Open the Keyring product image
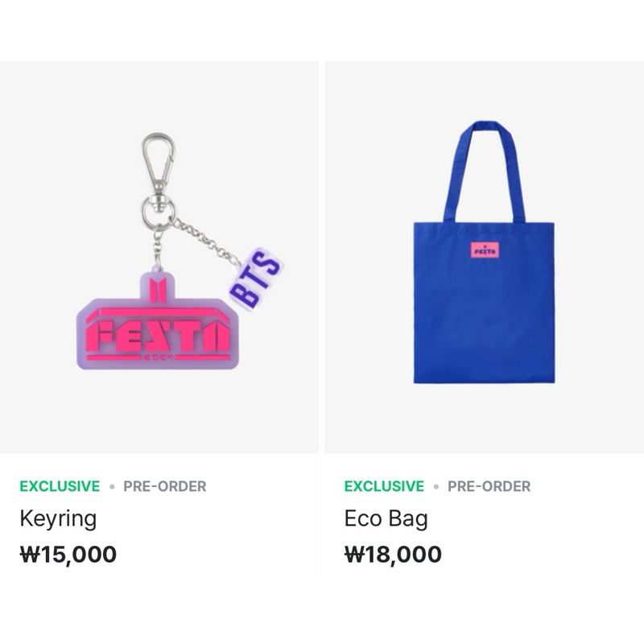Screen dimensions: 644x644 pyautogui.click(x=159, y=257)
